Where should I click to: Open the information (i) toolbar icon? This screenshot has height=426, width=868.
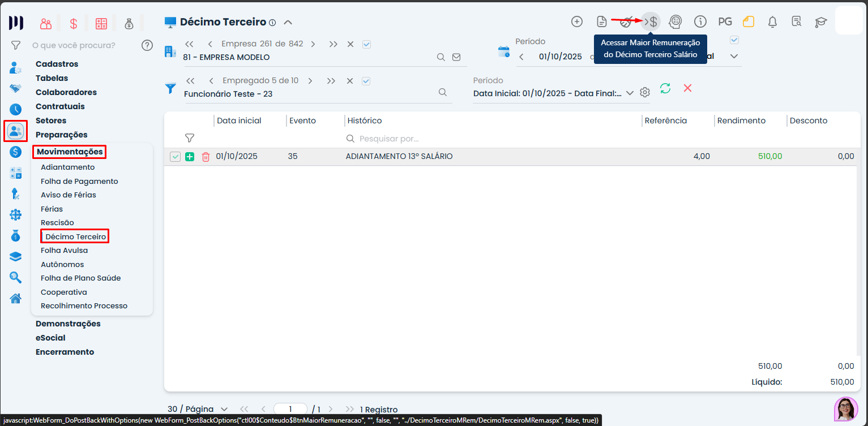coord(700,21)
